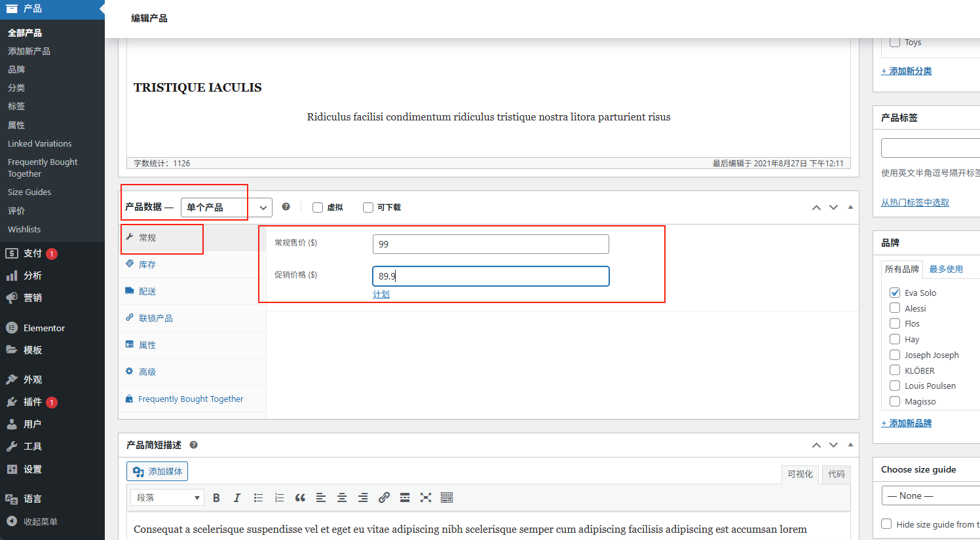Open Elementor in the sidebar menu

44,328
